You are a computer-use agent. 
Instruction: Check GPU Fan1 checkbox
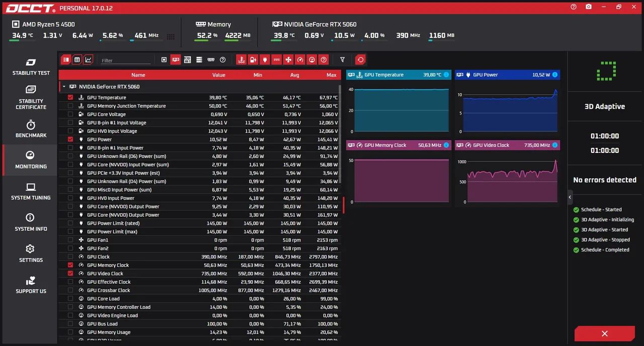point(70,240)
